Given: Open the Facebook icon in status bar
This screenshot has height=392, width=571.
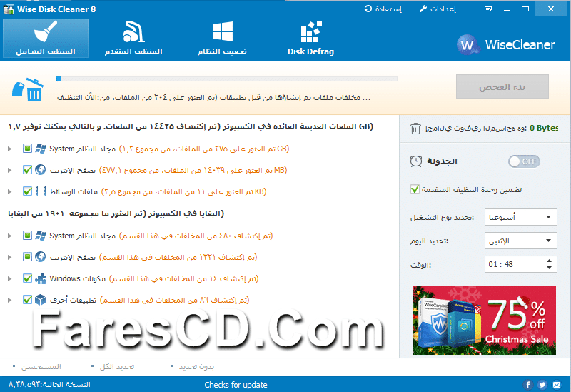Looking at the screenshot, I should [x=528, y=385].
